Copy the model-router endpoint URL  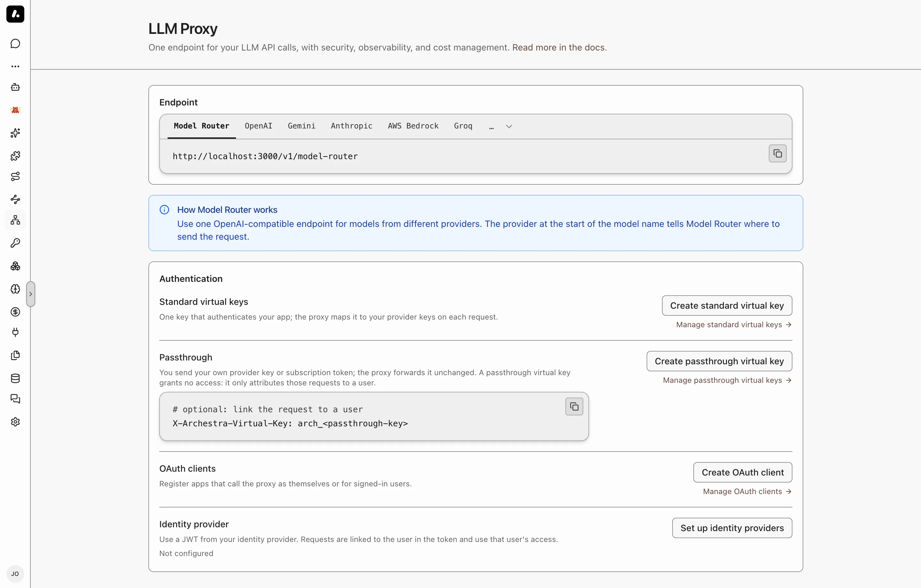pyautogui.click(x=777, y=154)
